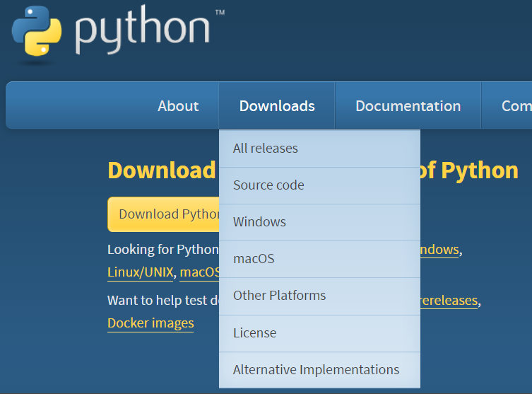Viewport: 532px width, 394px height.
Task: Open the Documentation navigation tab
Action: click(408, 106)
